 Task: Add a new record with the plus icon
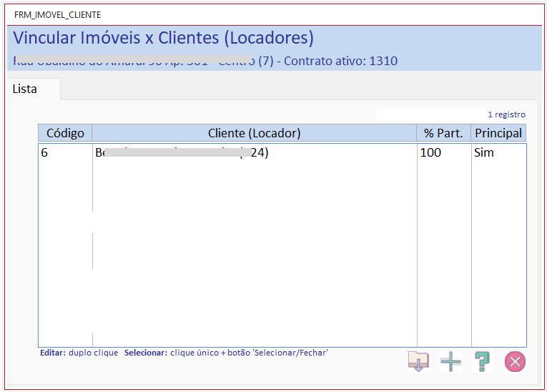(450, 362)
